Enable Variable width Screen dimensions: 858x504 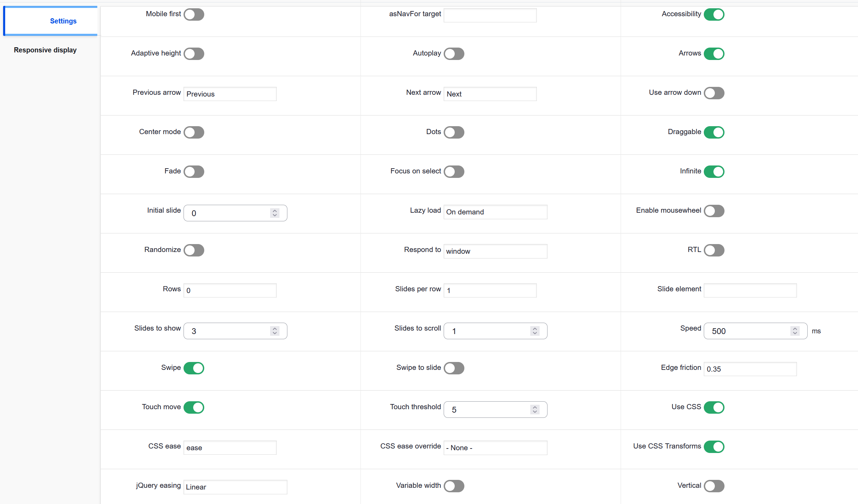coord(454,486)
